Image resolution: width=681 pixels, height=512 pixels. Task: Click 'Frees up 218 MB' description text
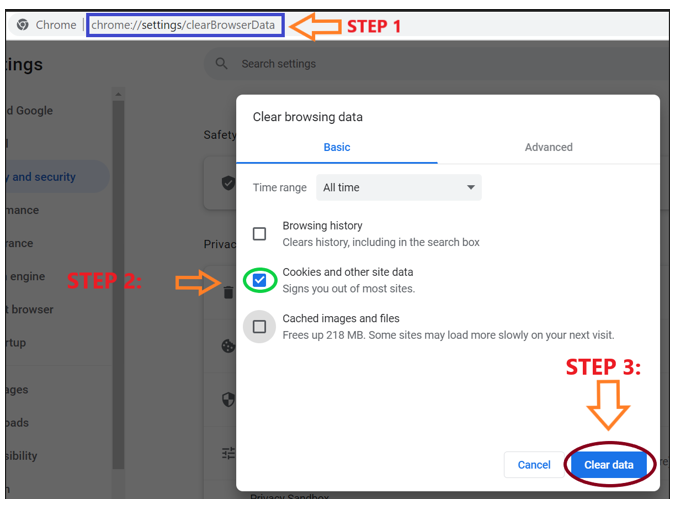point(448,335)
